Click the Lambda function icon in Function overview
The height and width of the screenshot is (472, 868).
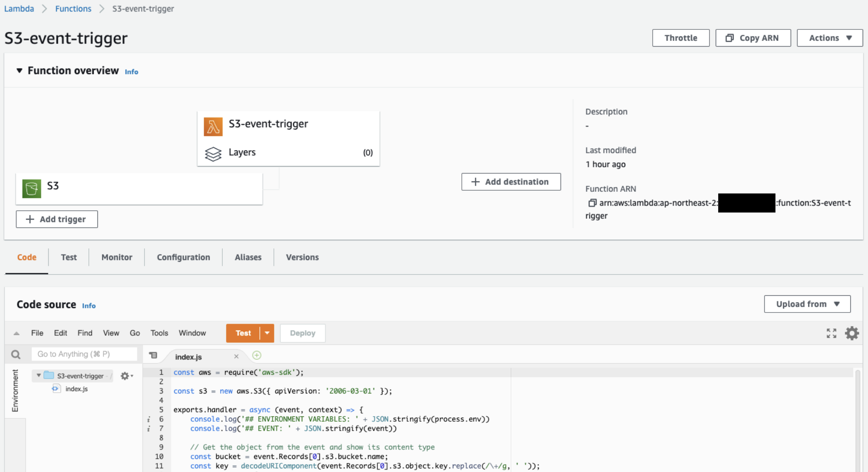click(213, 126)
